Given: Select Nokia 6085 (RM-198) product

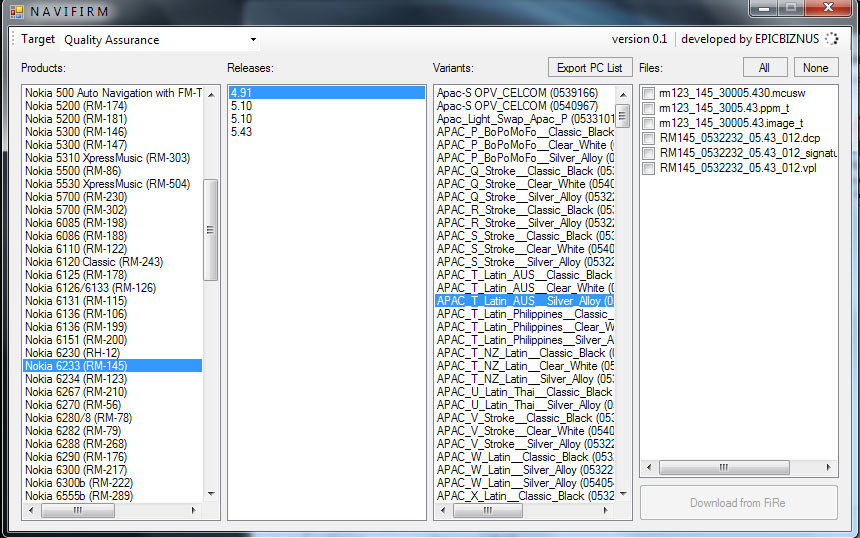Looking at the screenshot, I should (x=112, y=223).
